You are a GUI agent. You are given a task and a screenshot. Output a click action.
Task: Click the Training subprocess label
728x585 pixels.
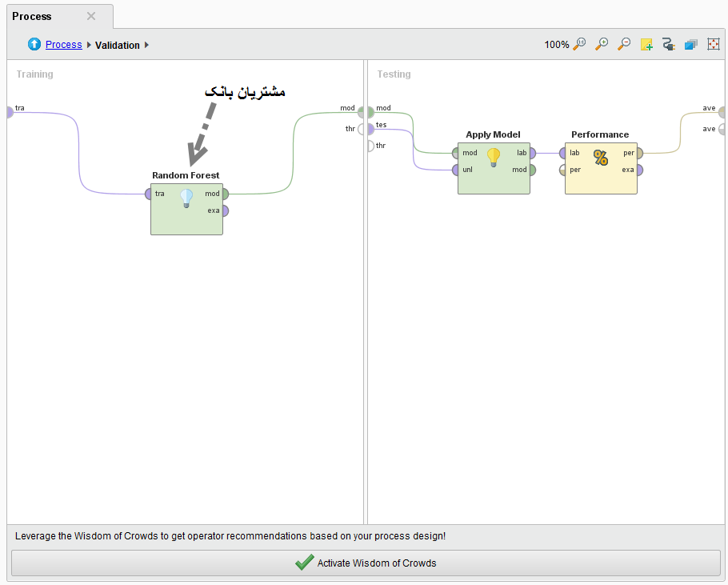pos(35,74)
